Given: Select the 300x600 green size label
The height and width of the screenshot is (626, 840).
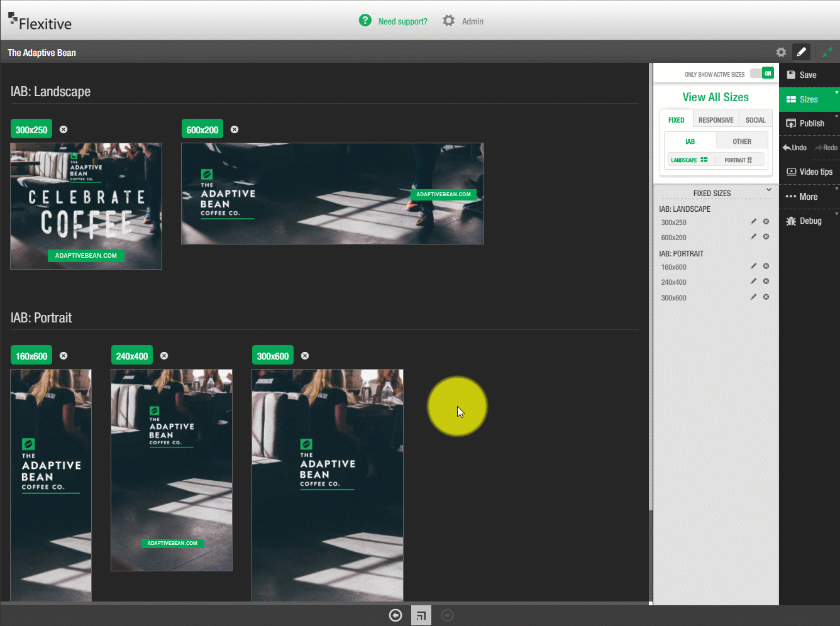Looking at the screenshot, I should coord(273,356).
